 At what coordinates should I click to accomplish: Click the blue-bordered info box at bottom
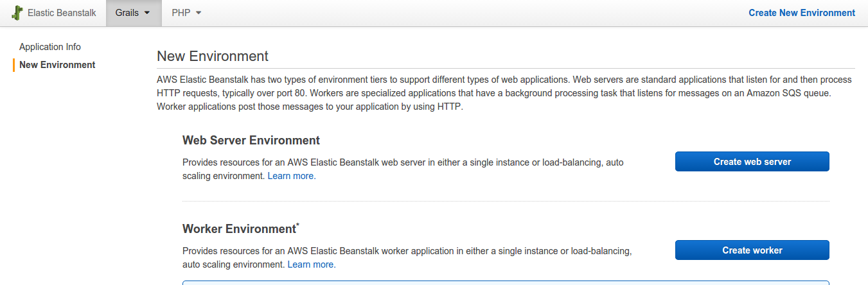(x=506, y=282)
